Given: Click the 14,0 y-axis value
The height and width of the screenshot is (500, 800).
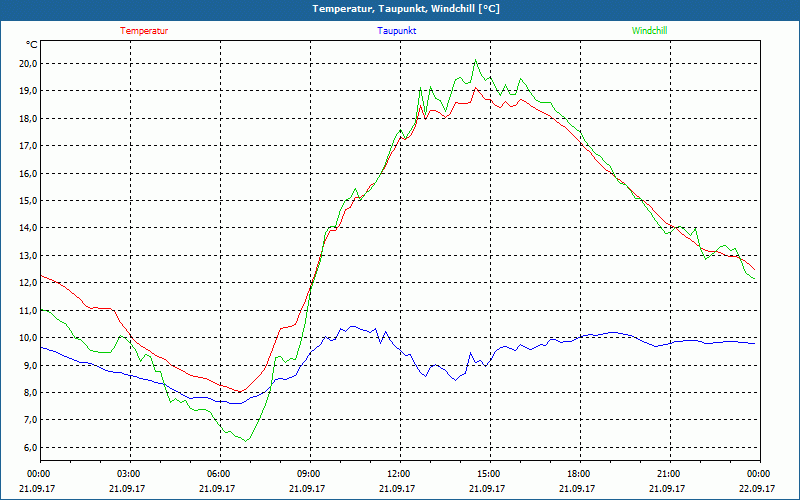Looking at the screenshot, I should pyautogui.click(x=28, y=228).
